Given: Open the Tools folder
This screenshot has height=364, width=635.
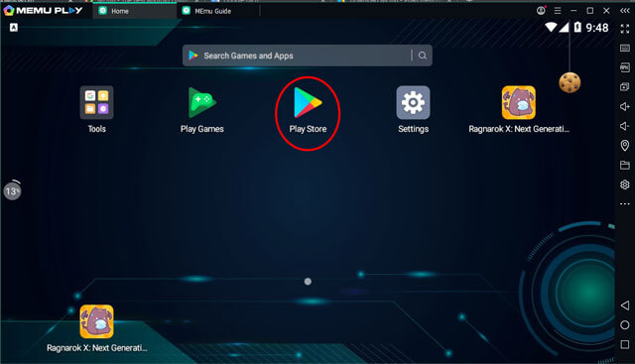Looking at the screenshot, I should click(96, 103).
